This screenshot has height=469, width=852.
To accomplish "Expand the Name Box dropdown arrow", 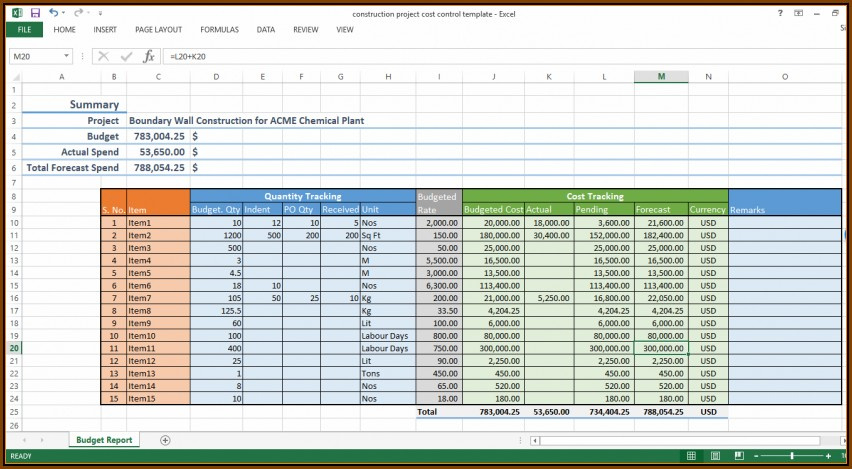I will tap(66, 56).
